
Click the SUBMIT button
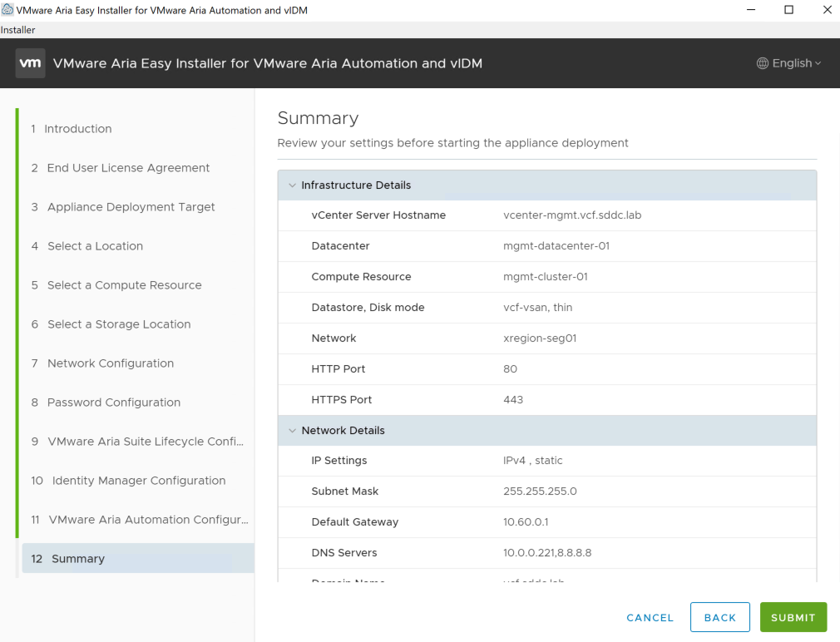[793, 617]
